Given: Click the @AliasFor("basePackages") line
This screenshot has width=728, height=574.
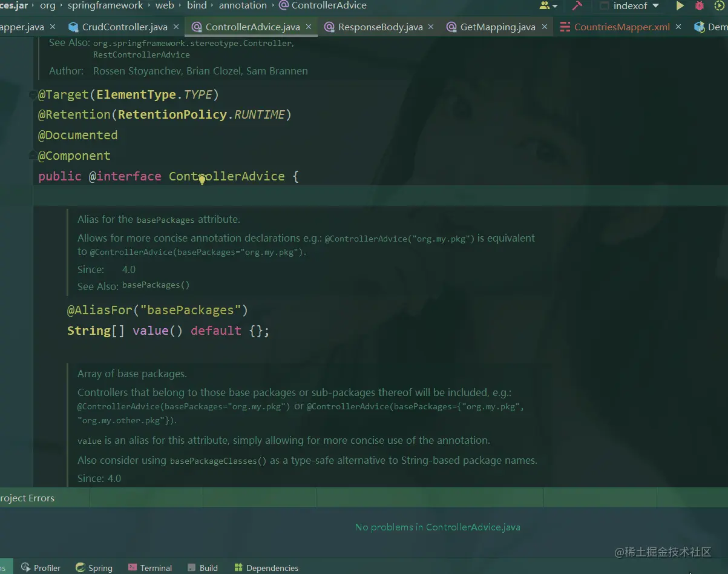Looking at the screenshot, I should click(158, 310).
